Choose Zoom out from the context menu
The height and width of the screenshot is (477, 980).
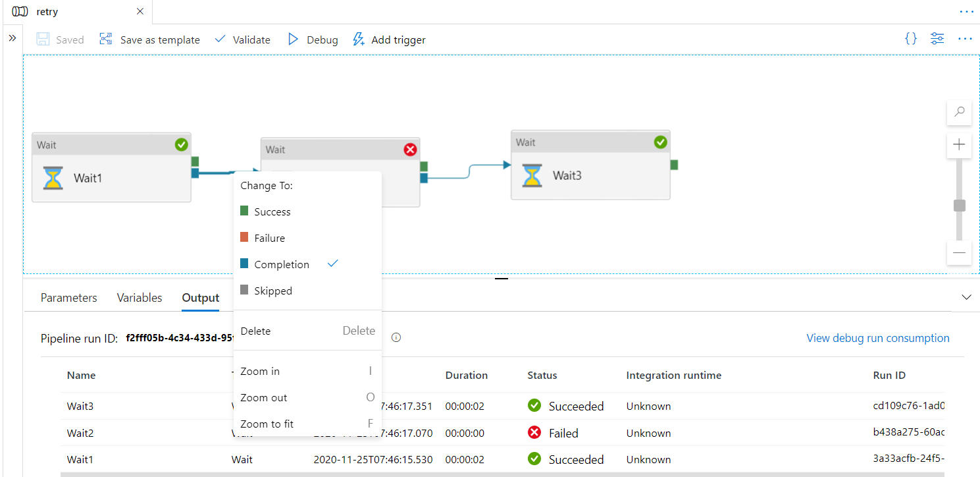pyautogui.click(x=307, y=397)
